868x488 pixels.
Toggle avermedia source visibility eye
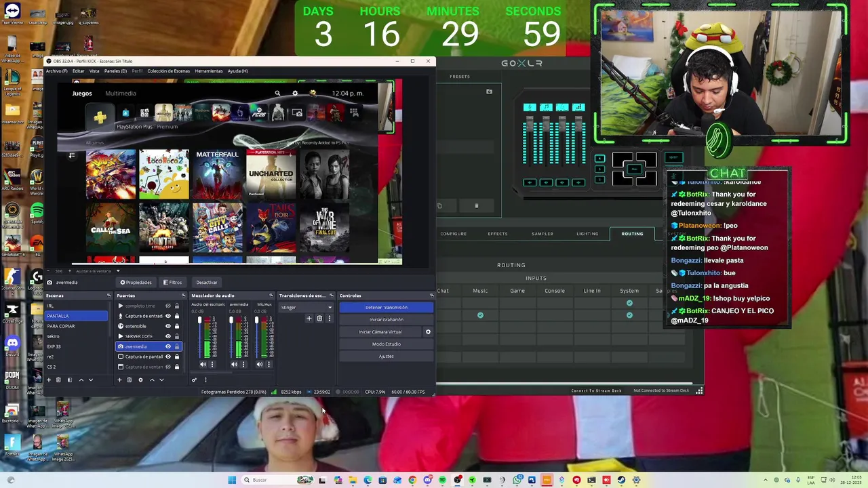tap(168, 346)
